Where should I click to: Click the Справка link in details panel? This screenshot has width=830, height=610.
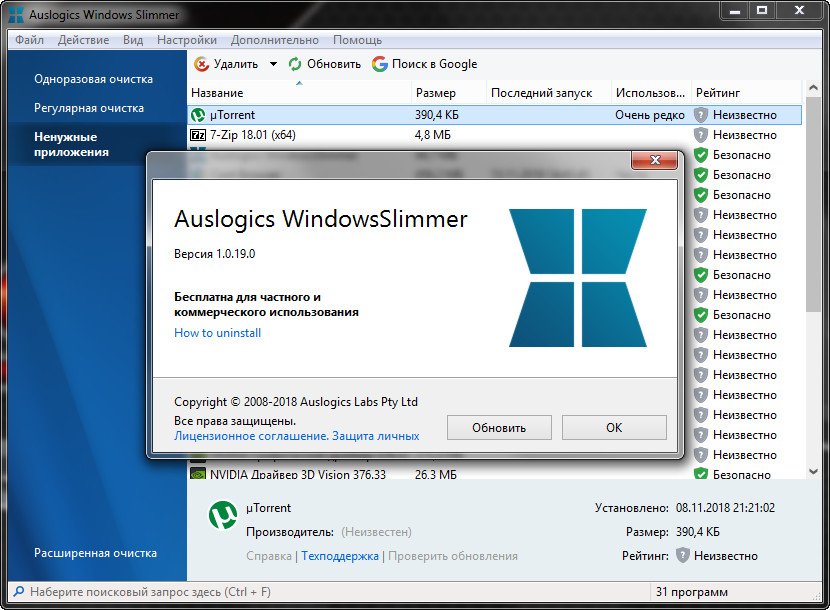tap(269, 556)
